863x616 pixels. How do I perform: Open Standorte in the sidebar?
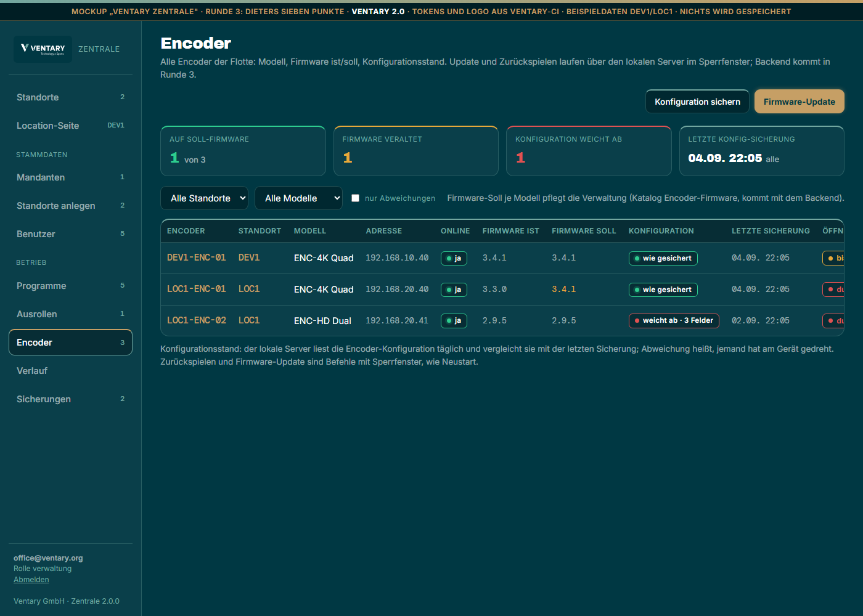coord(70,97)
